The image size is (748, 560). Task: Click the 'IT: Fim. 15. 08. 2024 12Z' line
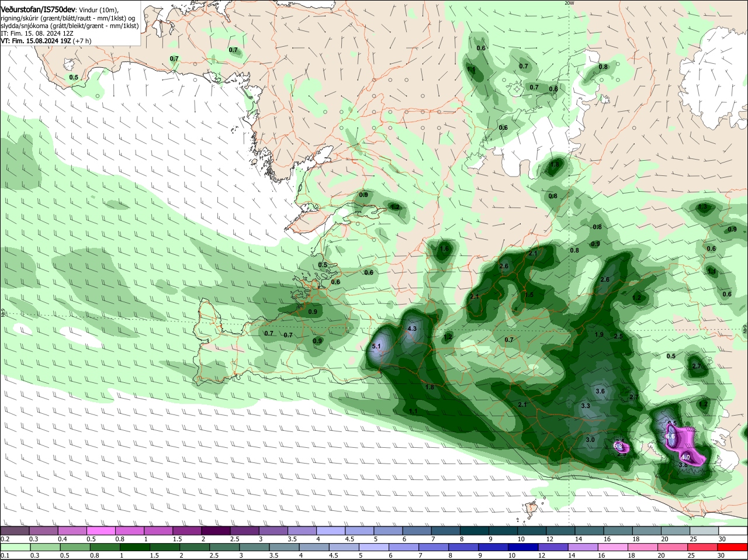pyautogui.click(x=37, y=33)
